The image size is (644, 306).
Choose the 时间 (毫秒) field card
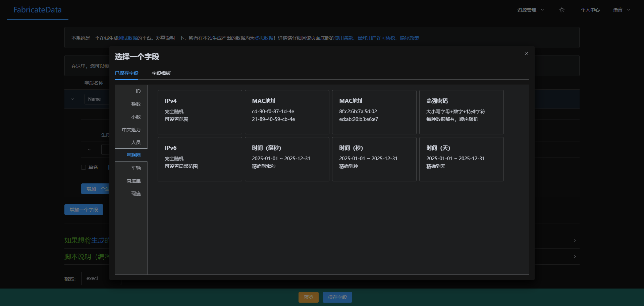pos(287,159)
